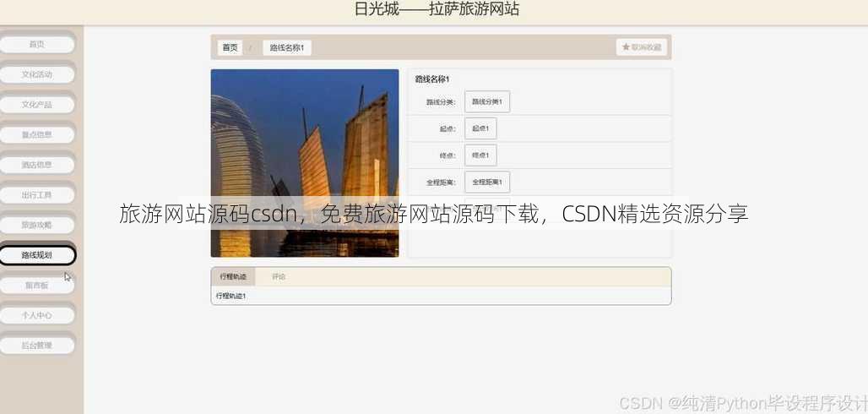868x414 pixels.
Task: Open 文化产品 from the sidebar
Action: [x=36, y=104]
